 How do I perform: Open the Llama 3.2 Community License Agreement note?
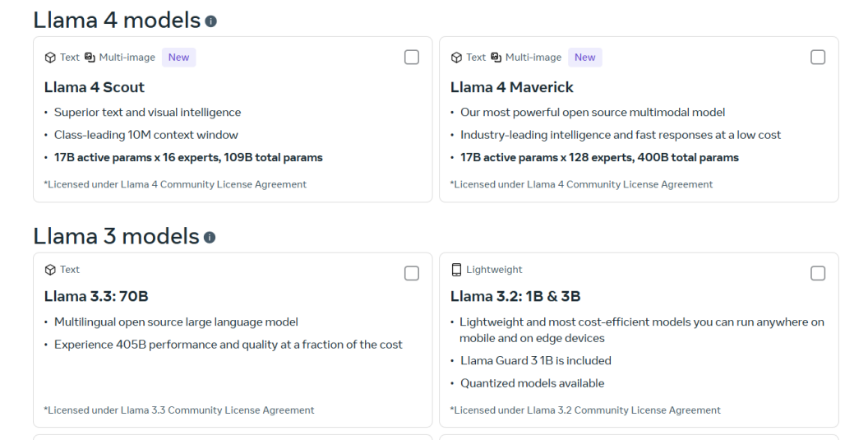click(x=586, y=410)
